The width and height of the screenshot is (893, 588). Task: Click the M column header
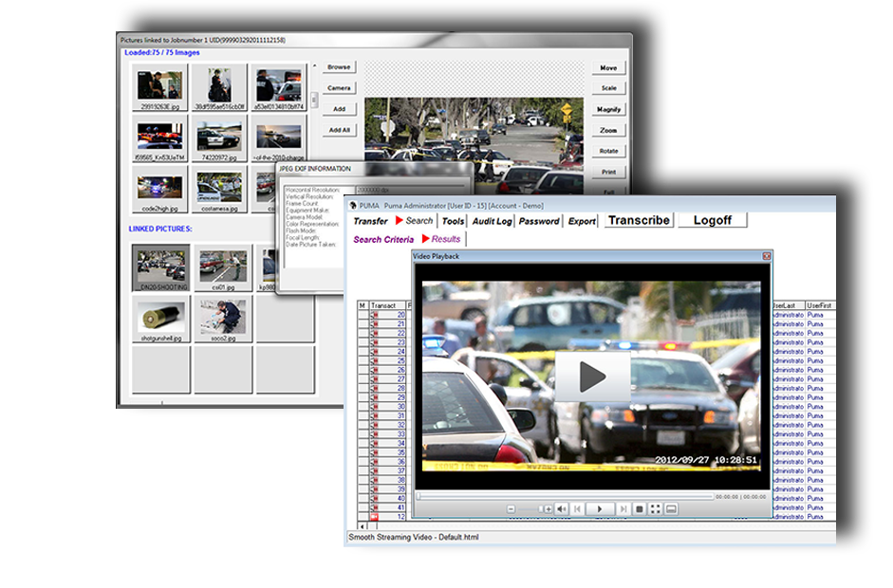pyautogui.click(x=363, y=305)
